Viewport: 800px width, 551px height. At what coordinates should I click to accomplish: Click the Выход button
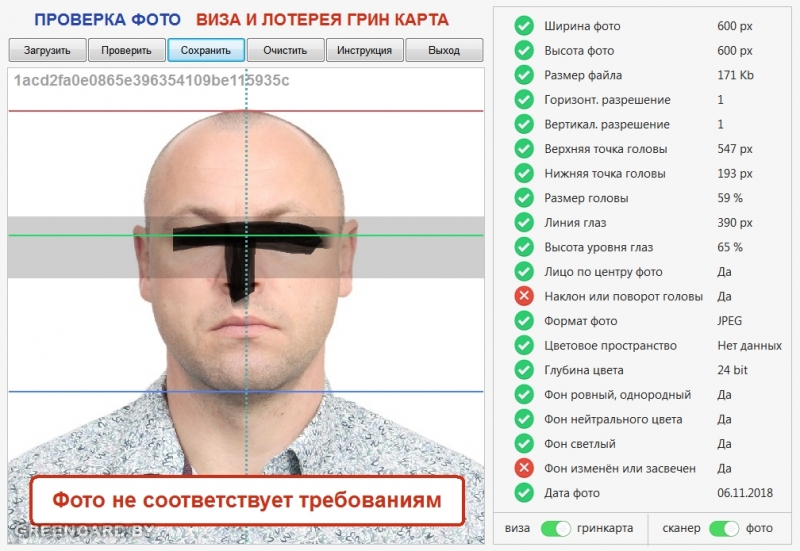pyautogui.click(x=444, y=50)
